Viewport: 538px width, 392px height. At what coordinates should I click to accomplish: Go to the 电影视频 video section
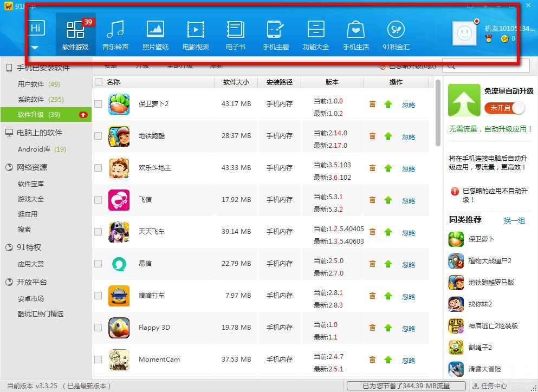tap(196, 34)
